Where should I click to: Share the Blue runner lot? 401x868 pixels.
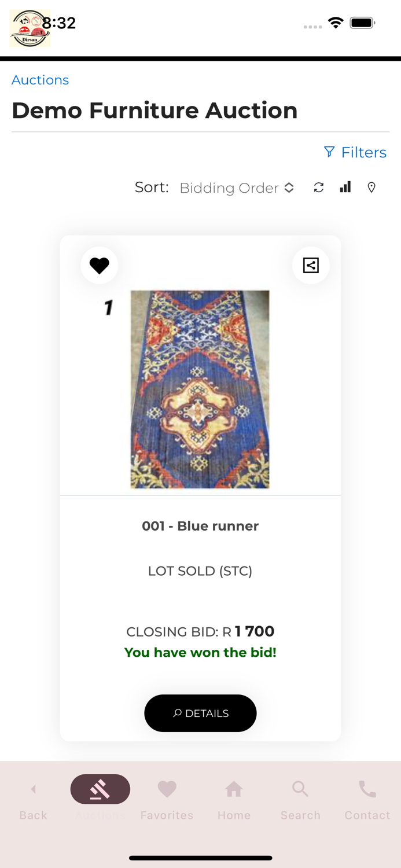click(311, 265)
